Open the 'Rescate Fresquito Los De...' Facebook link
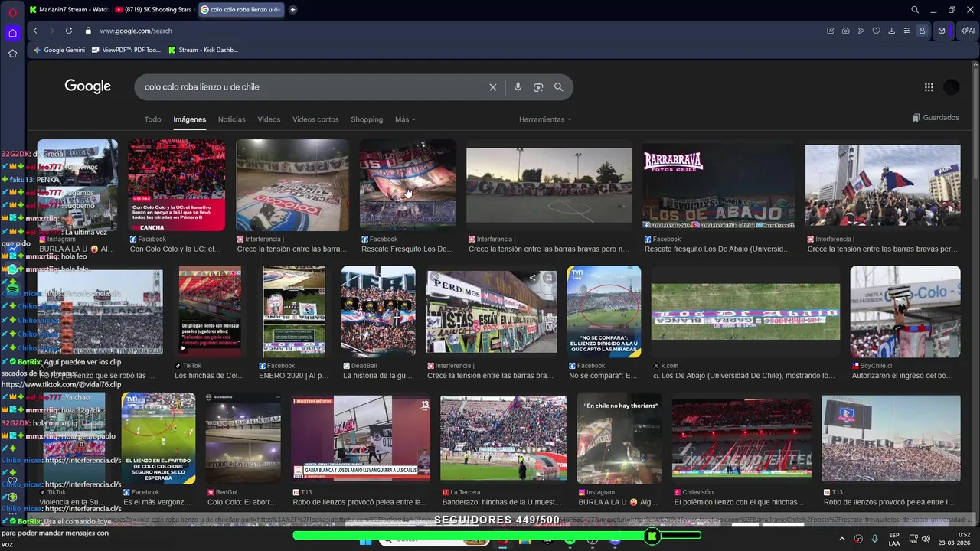The height and width of the screenshot is (551, 980). (x=407, y=249)
